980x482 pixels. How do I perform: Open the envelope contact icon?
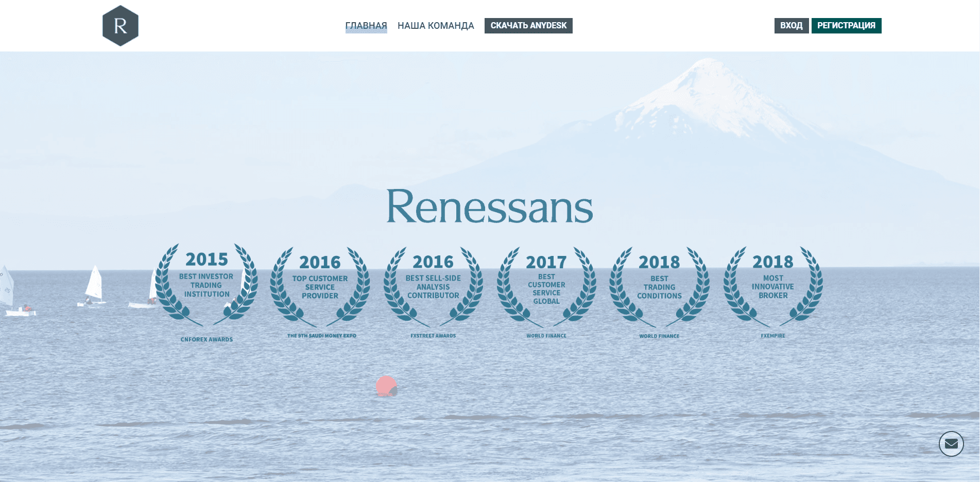952,444
